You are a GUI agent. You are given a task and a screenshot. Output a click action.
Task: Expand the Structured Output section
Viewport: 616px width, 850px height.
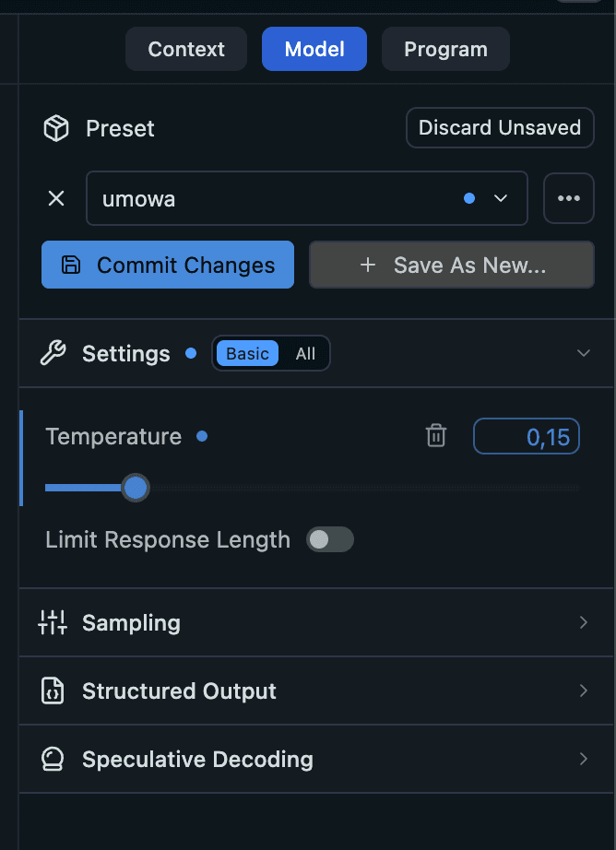click(x=583, y=691)
